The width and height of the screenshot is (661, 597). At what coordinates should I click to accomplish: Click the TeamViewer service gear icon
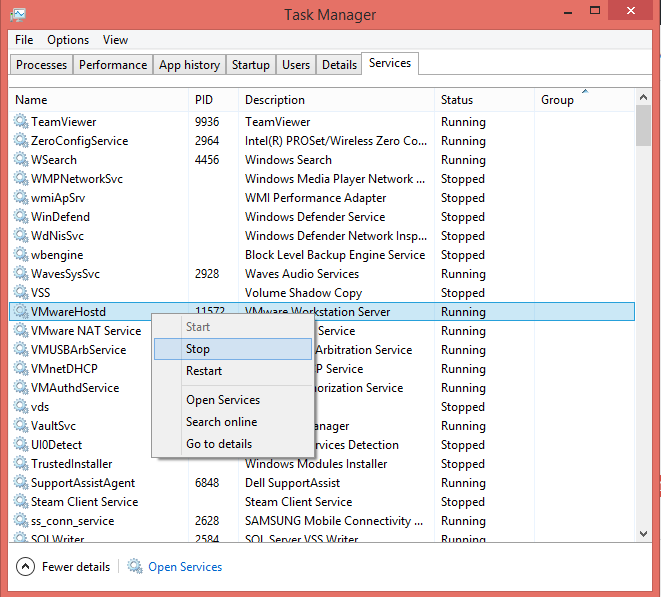(x=20, y=121)
